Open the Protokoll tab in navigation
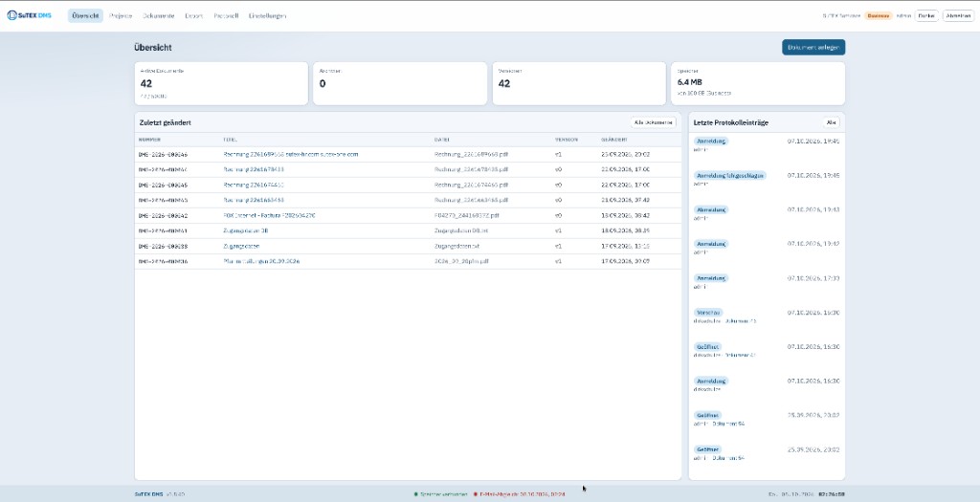 (x=226, y=15)
